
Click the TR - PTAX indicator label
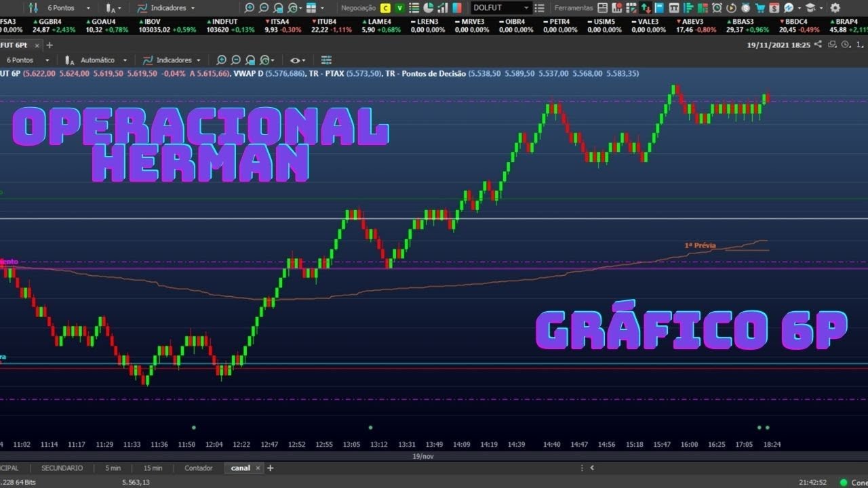click(x=327, y=73)
